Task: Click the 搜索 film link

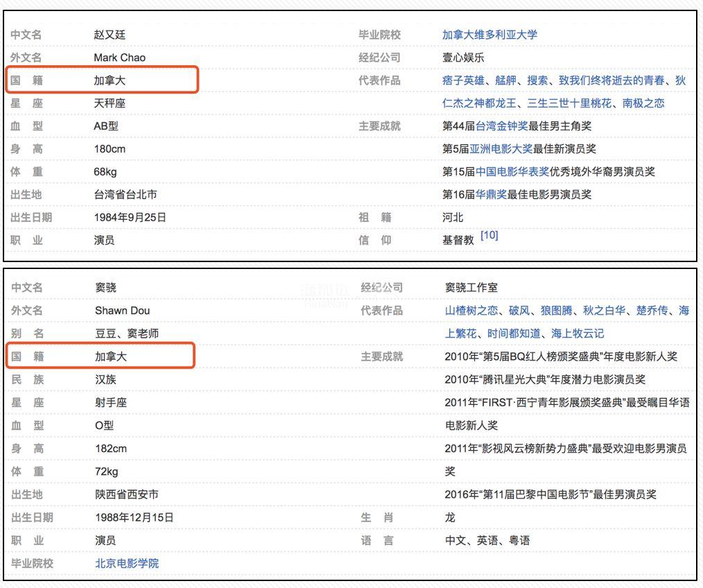Action: (x=537, y=80)
